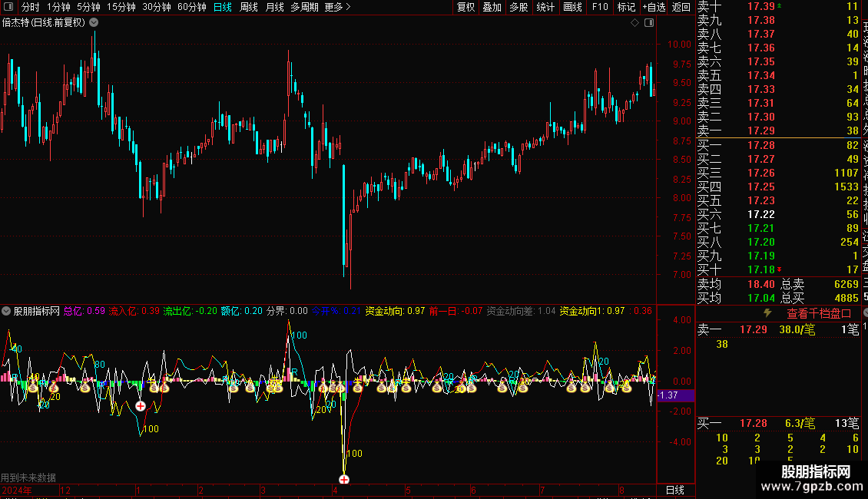Image resolution: width=868 pixels, height=499 pixels.
Task: Select the 日线 daily tab
Action: click(223, 7)
